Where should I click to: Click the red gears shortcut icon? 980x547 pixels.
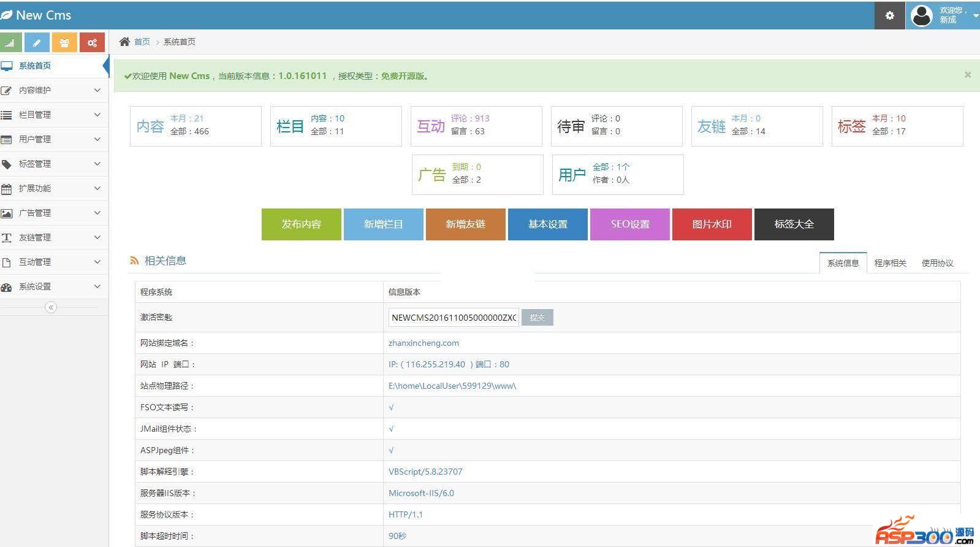[92, 42]
